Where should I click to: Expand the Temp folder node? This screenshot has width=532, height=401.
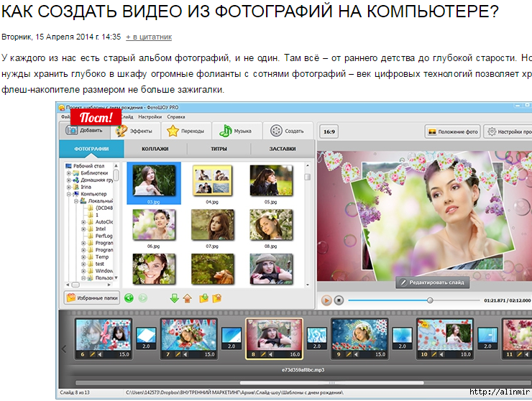(x=83, y=257)
